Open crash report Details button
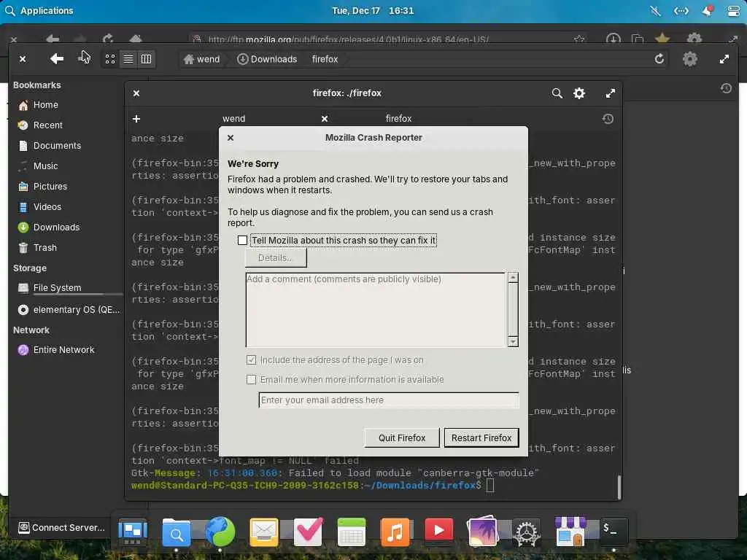 pyautogui.click(x=276, y=258)
